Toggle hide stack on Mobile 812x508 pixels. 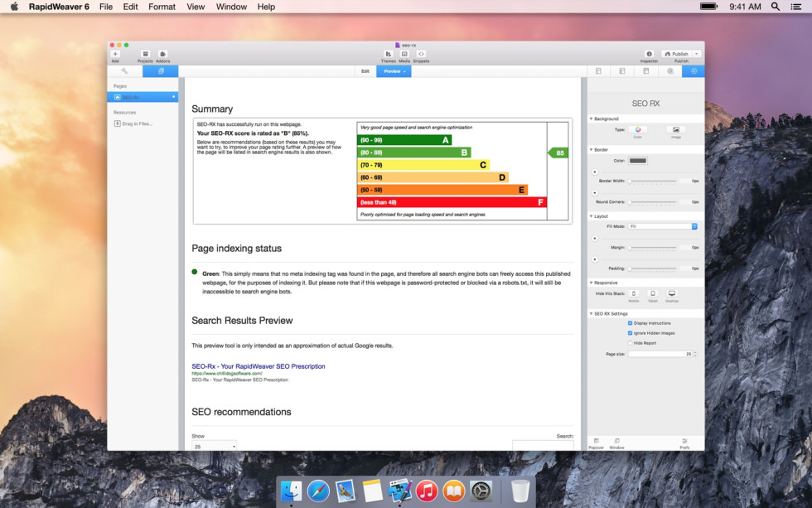click(633, 293)
